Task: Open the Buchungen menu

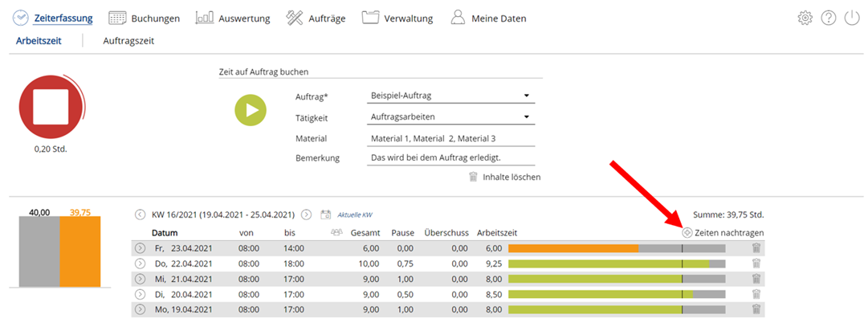Action: [x=144, y=18]
